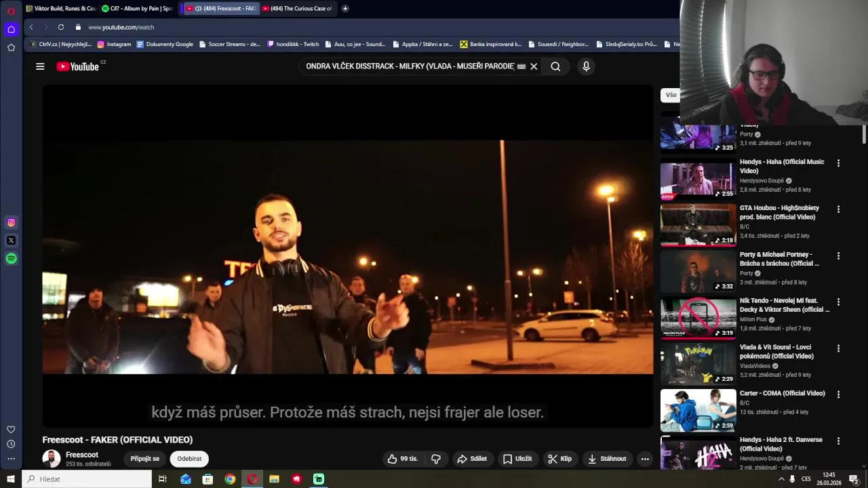Viewport: 868px width, 488px height.
Task: Open Dokumenty Google bookmark
Action: (165, 44)
